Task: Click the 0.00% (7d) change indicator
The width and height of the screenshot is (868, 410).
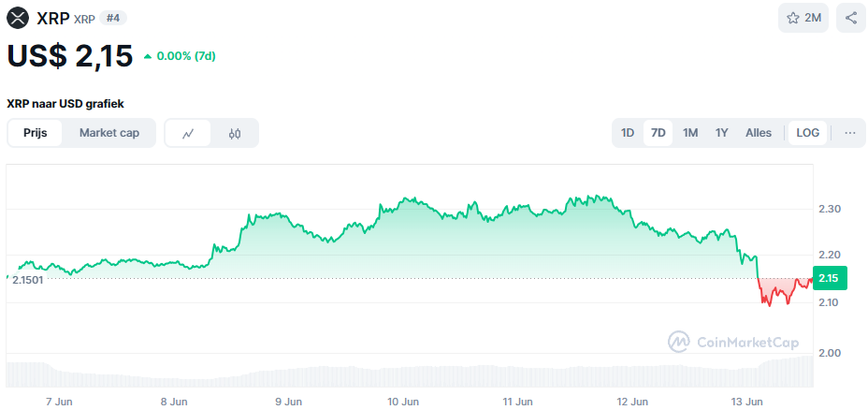Action: pyautogui.click(x=180, y=56)
